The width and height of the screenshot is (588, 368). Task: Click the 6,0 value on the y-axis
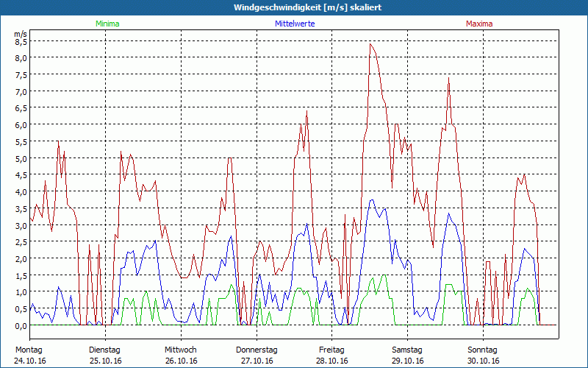click(21, 125)
